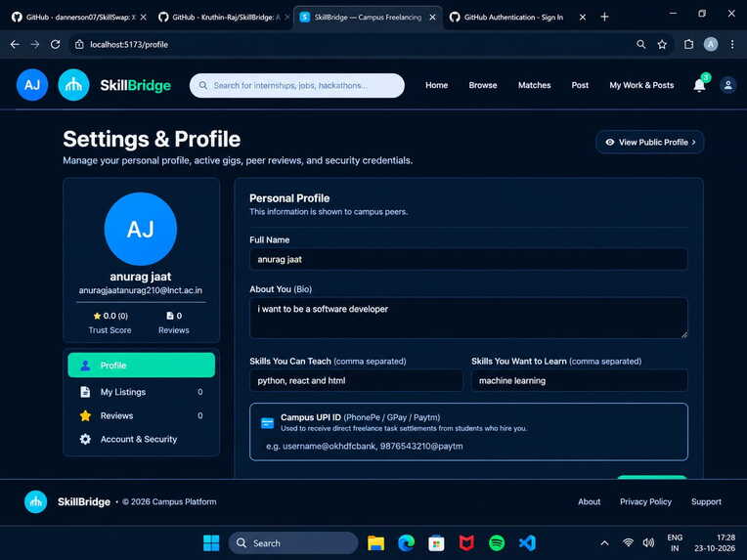Select Reviews in the sidebar

coord(142,415)
